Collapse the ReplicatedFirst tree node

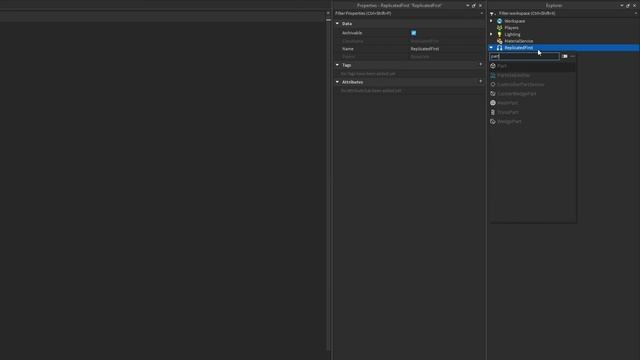[x=491, y=48]
